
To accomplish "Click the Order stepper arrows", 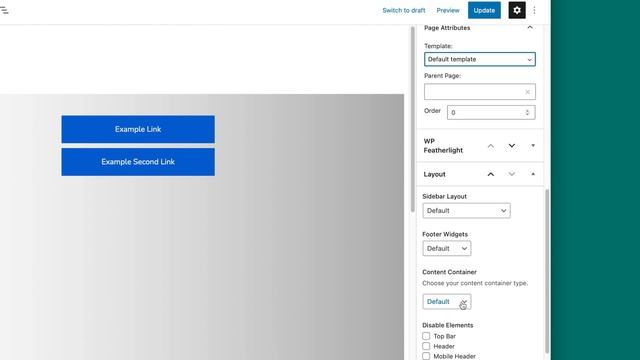I will click(x=527, y=112).
